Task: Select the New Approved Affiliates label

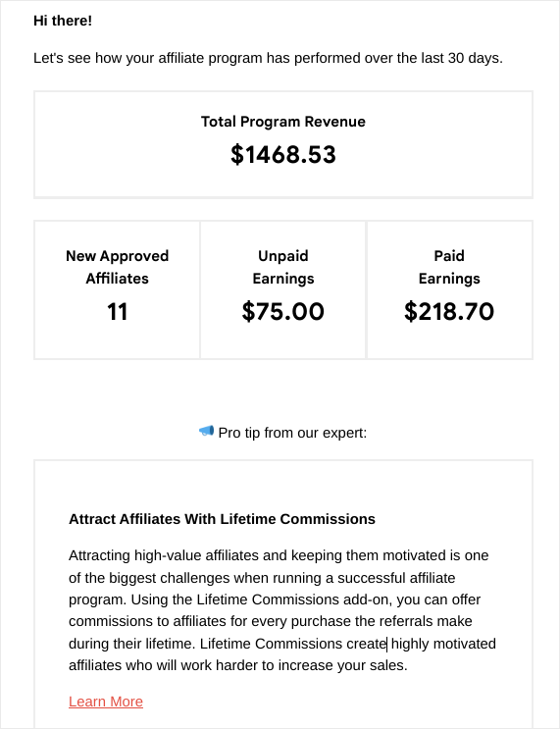Action: tap(117, 267)
